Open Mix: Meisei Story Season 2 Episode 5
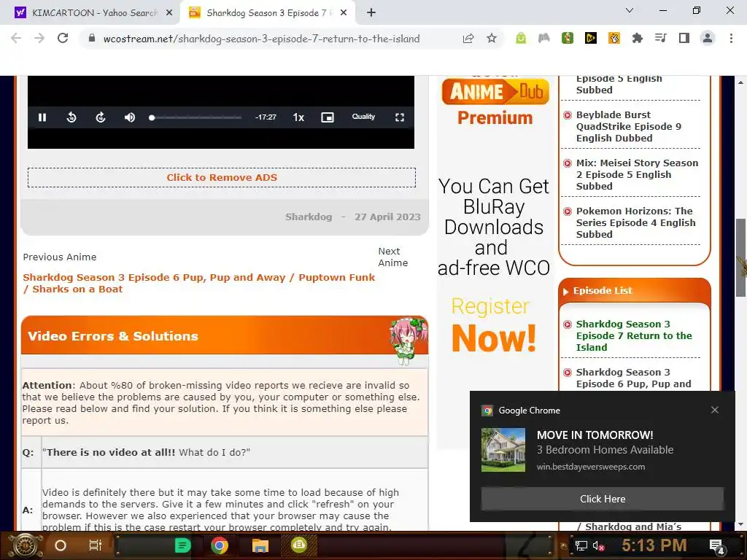The height and width of the screenshot is (560, 747). pyautogui.click(x=637, y=174)
